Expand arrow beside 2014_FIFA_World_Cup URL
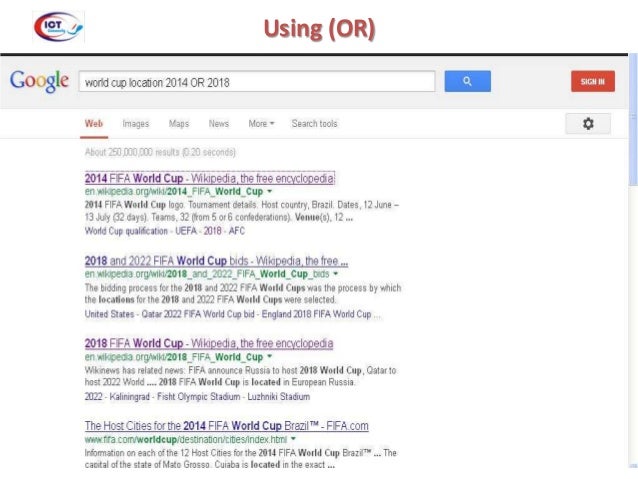The image size is (638, 479). 269,191
